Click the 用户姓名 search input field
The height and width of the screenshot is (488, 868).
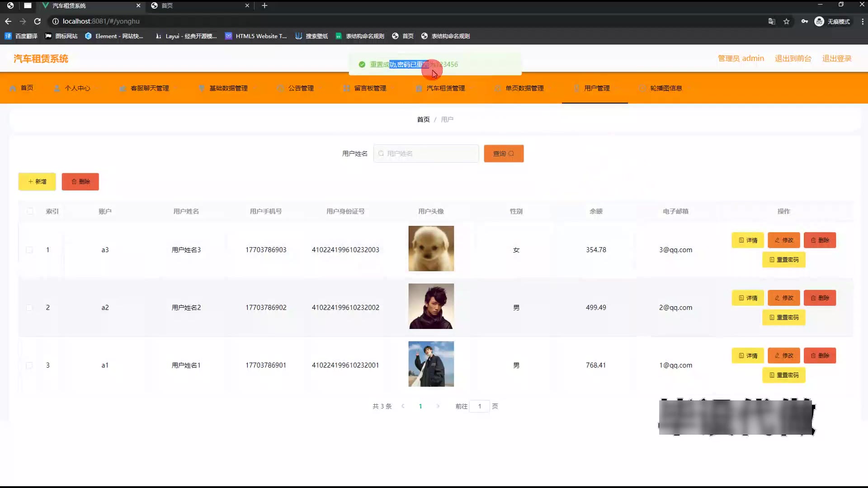[x=426, y=154]
